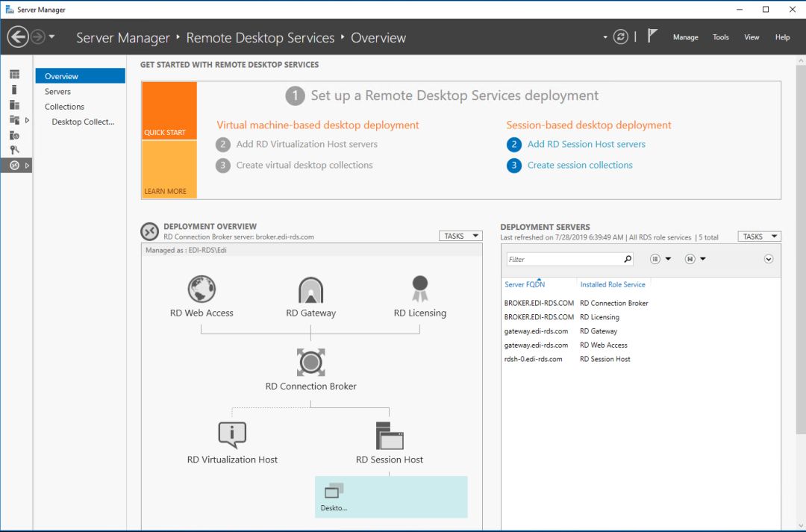Open the Dashboard icon in the sidebar
806x532 pixels.
[x=14, y=75]
